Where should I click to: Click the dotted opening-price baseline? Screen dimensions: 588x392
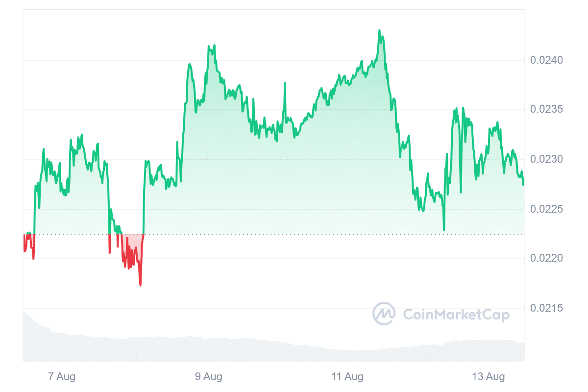[x=294, y=235]
